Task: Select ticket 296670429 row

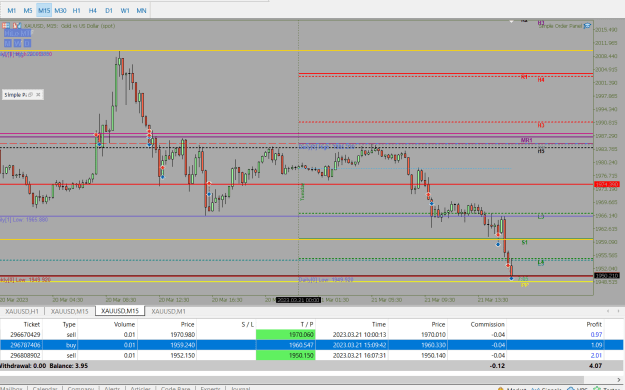Action: coord(312,335)
